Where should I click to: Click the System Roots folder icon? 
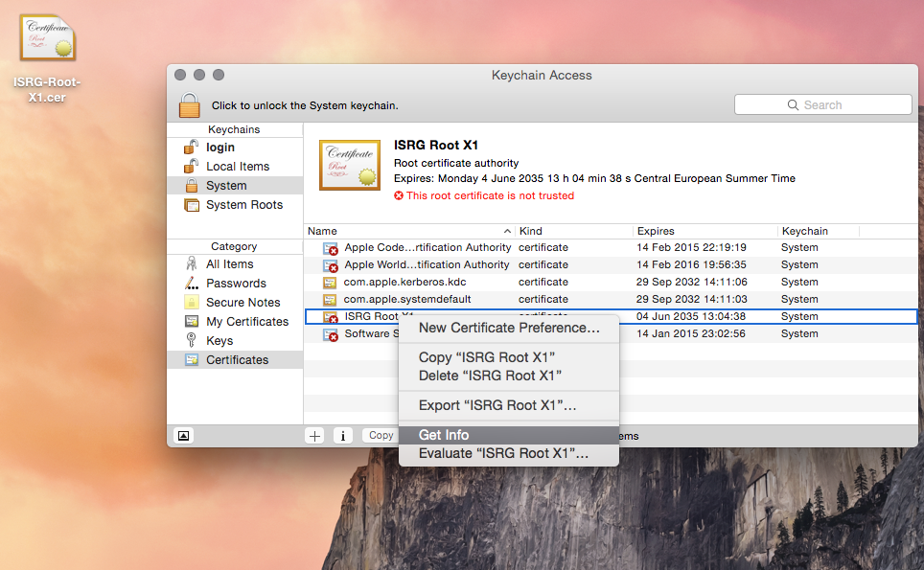click(192, 205)
